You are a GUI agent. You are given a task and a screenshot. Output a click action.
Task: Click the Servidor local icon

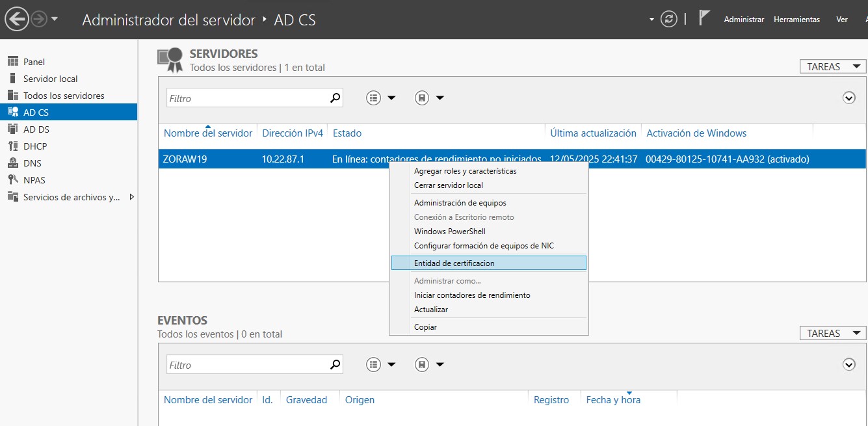click(12, 78)
